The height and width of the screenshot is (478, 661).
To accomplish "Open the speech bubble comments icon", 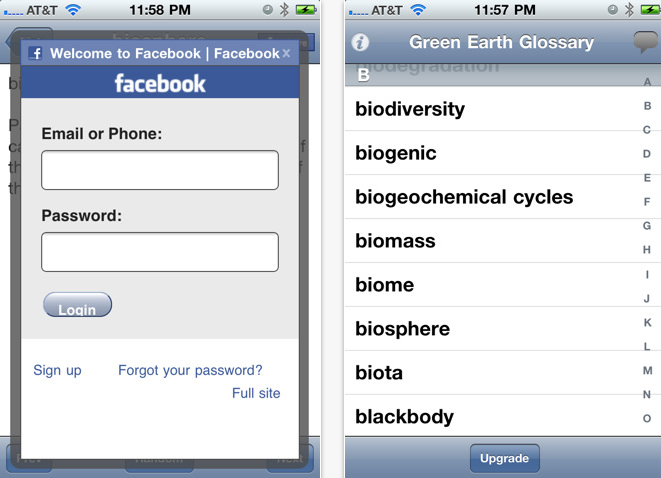I will pos(646,42).
